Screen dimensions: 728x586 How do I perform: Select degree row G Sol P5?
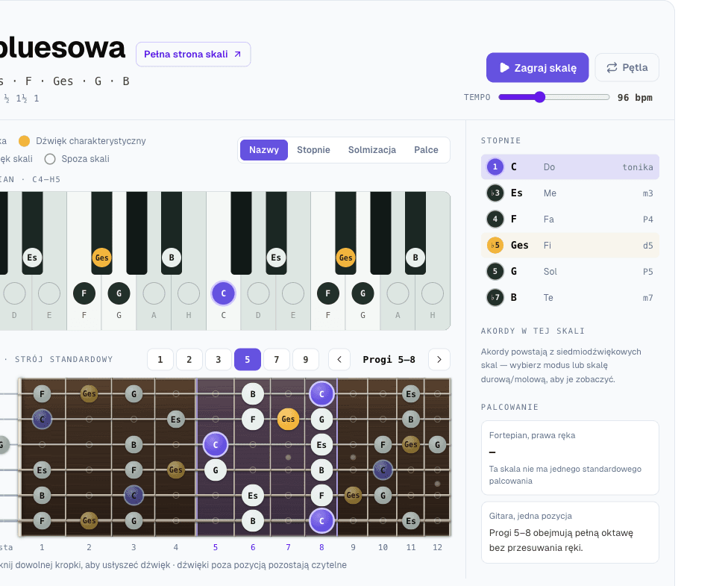(570, 271)
